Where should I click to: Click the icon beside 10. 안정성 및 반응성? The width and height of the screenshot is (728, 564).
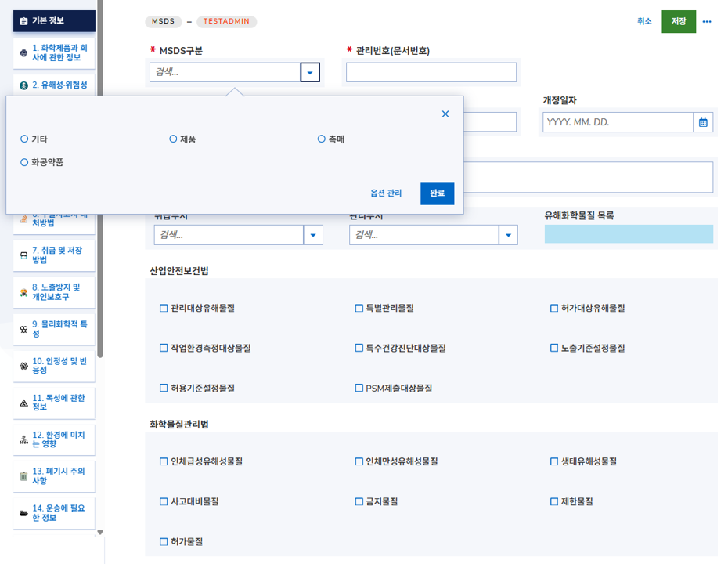(23, 366)
